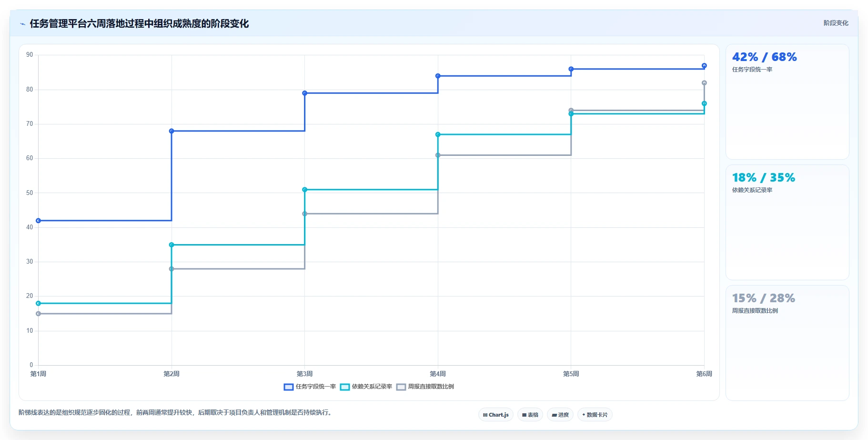Toggle the 依赖关系记录率 legend swatch
This screenshot has width=868, height=440.
[x=345, y=387]
